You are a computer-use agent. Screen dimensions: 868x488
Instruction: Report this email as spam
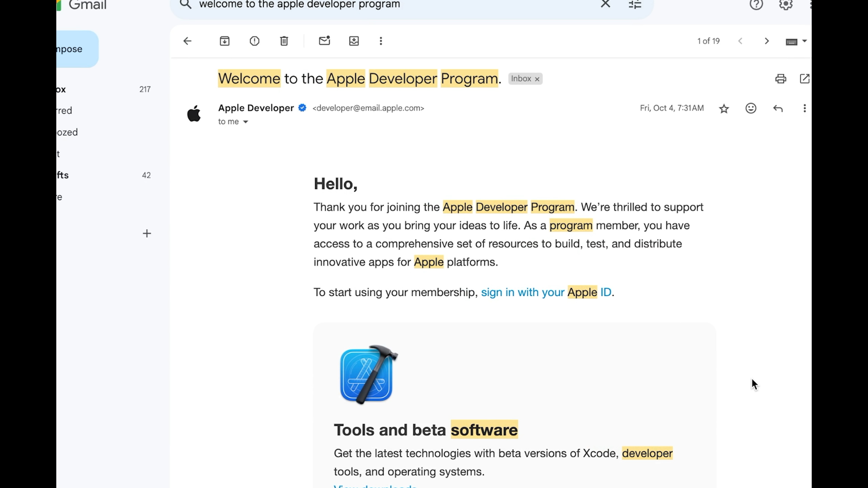click(254, 41)
